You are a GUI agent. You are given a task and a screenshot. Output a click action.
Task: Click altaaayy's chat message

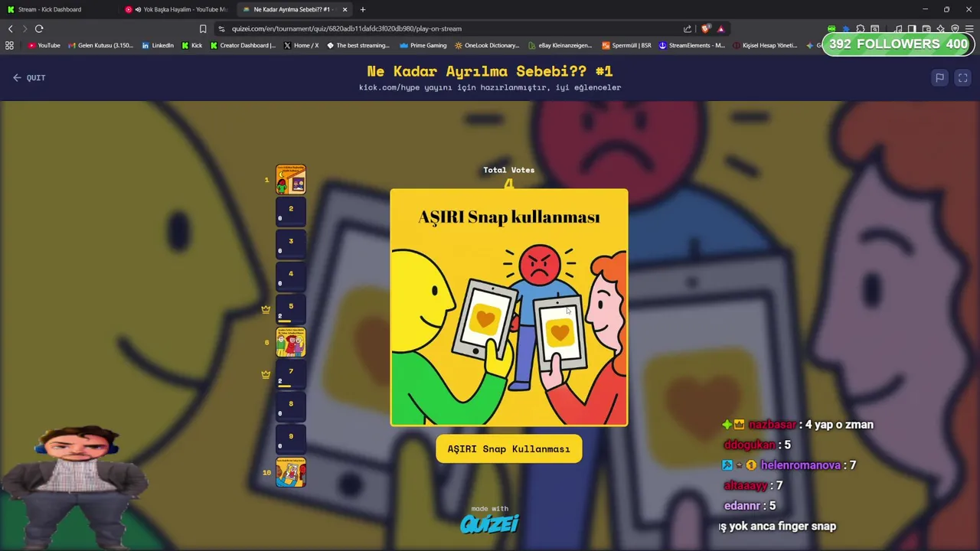[x=753, y=485]
